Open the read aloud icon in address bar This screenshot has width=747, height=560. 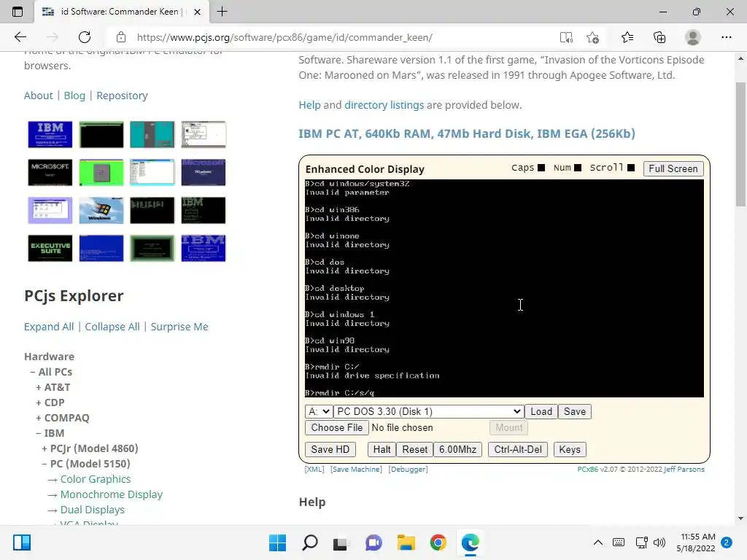tap(566, 37)
